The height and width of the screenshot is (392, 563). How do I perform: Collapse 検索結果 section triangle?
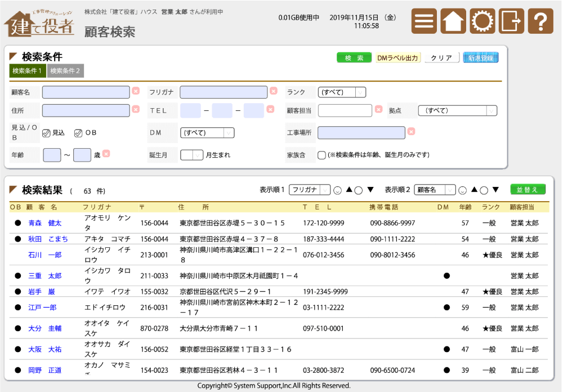point(14,189)
